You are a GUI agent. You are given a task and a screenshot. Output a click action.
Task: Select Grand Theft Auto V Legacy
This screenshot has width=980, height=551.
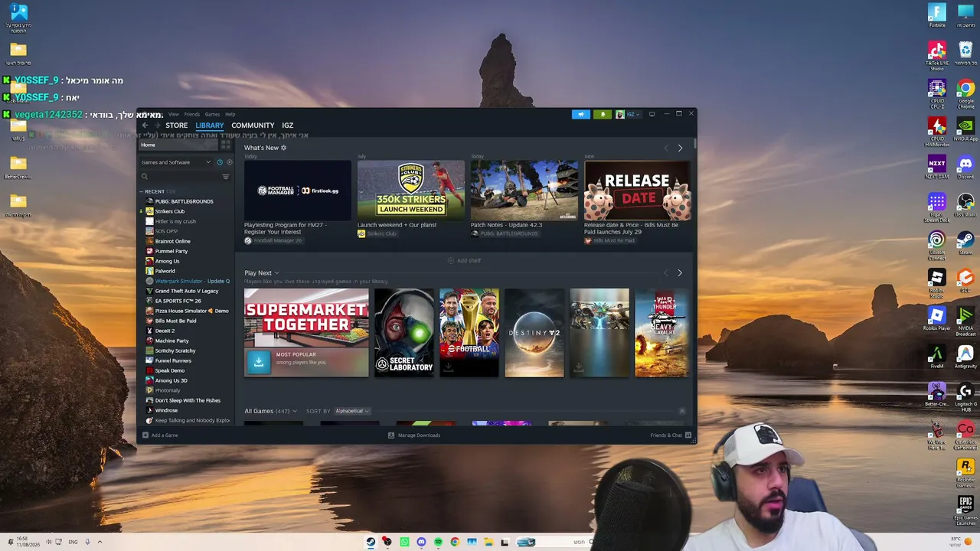coord(187,291)
